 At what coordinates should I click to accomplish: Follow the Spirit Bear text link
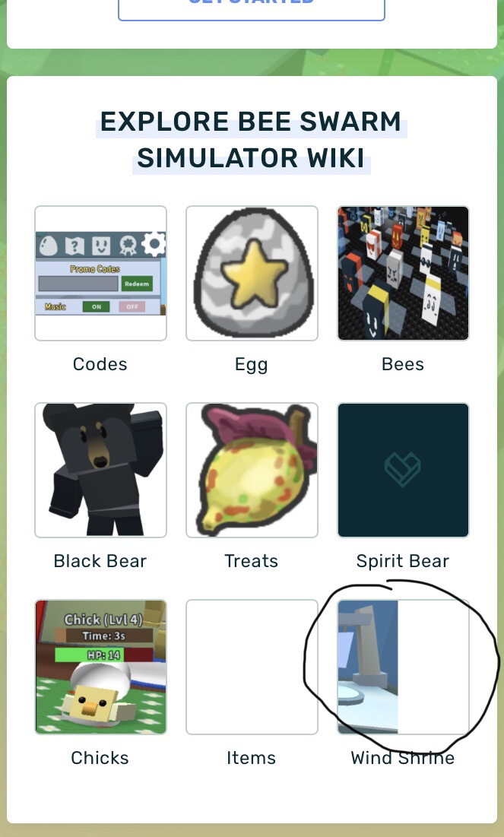tap(403, 562)
